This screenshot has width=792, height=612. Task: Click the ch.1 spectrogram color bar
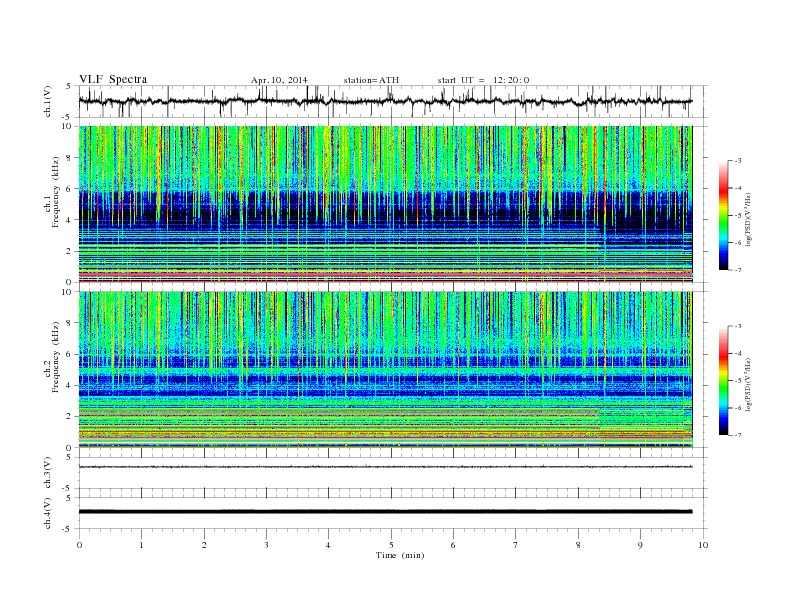click(x=724, y=216)
